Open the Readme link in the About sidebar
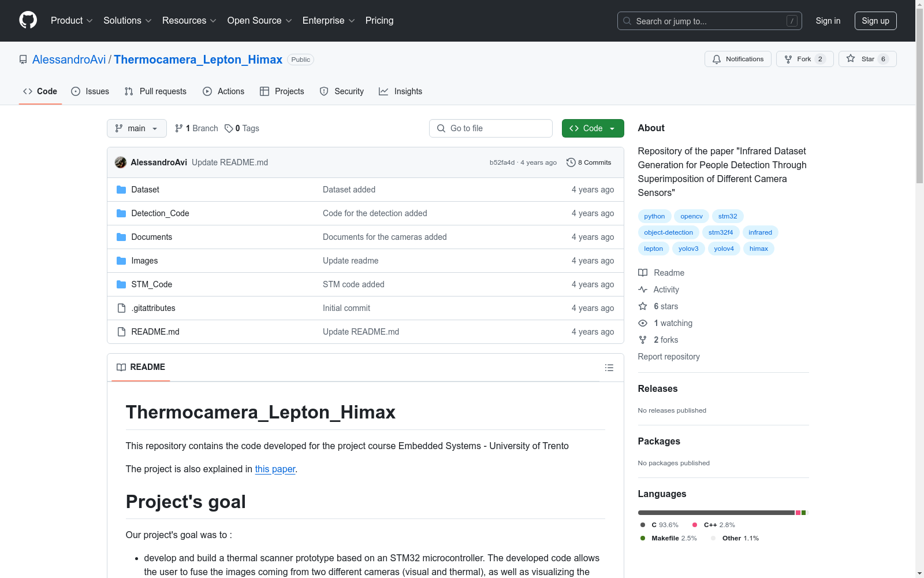 [661, 273]
